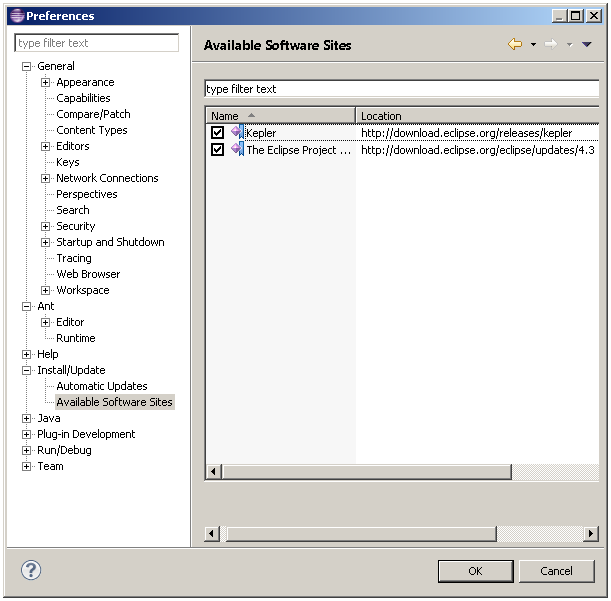Click The Eclipse Project site icon

tap(237, 149)
